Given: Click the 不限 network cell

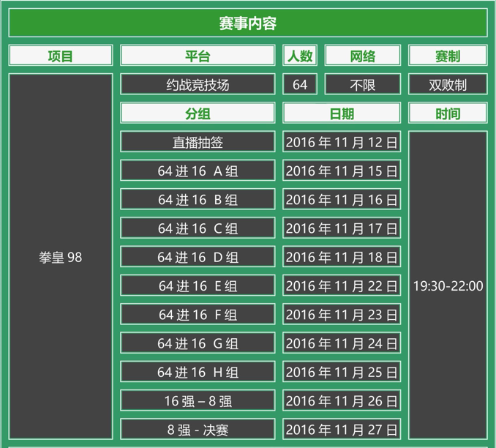Looking at the screenshot, I should point(363,84).
